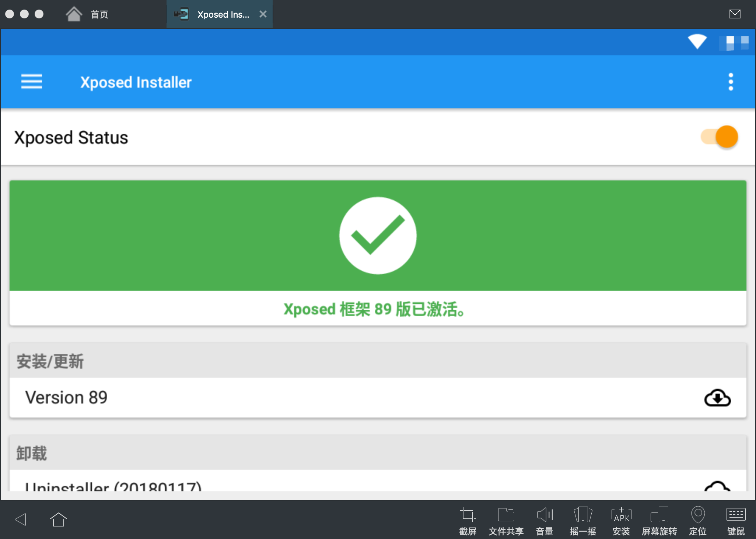Image resolution: width=756 pixels, height=539 pixels.
Task: Trigger shake gesture using 摇一摇 icon
Action: (583, 519)
